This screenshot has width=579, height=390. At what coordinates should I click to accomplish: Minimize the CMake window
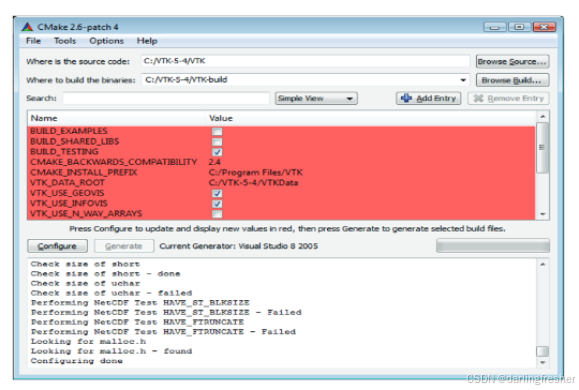[495, 27]
